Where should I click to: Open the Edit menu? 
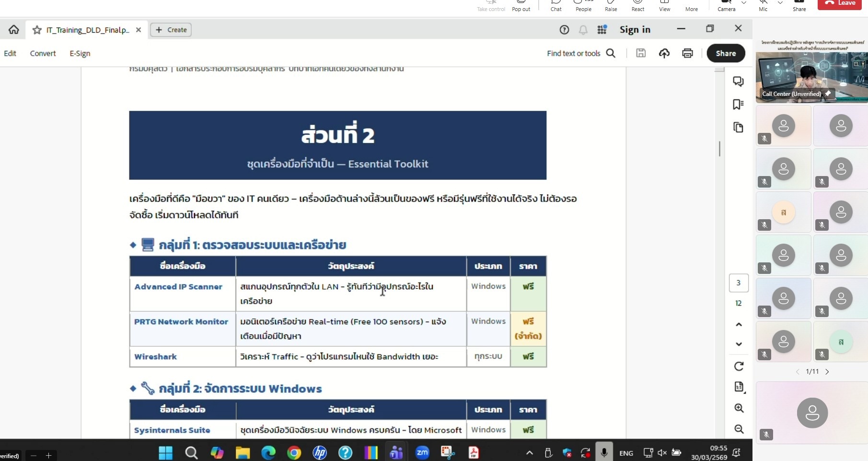click(10, 53)
